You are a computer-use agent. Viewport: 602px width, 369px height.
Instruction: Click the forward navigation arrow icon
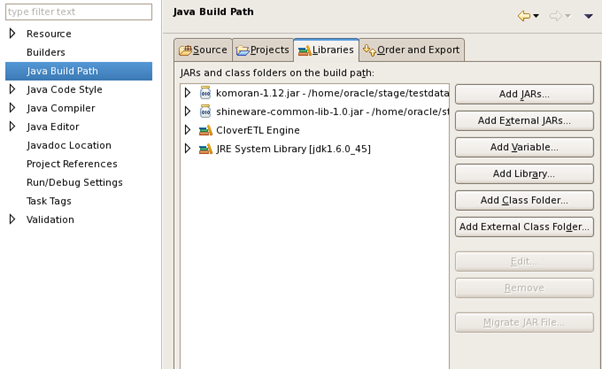pyautogui.click(x=556, y=16)
